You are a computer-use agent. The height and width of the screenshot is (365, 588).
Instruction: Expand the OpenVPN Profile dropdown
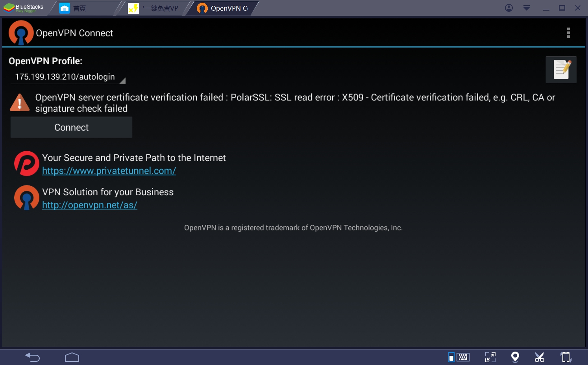[68, 77]
